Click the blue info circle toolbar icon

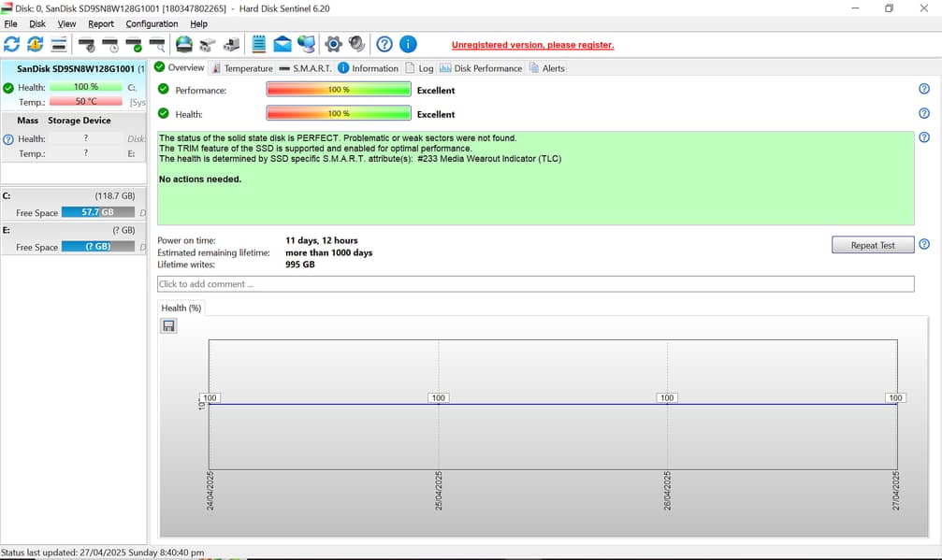click(408, 44)
